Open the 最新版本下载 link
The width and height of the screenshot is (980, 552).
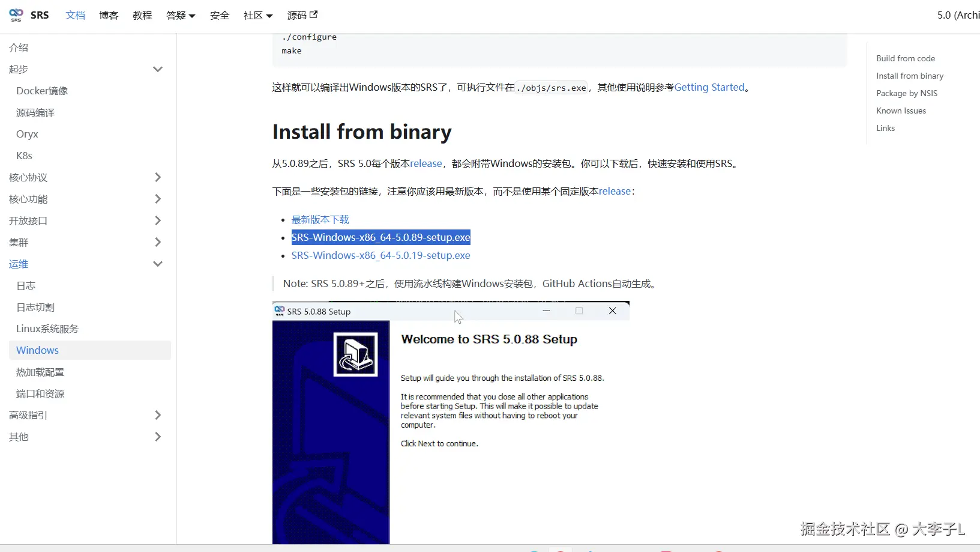click(320, 220)
